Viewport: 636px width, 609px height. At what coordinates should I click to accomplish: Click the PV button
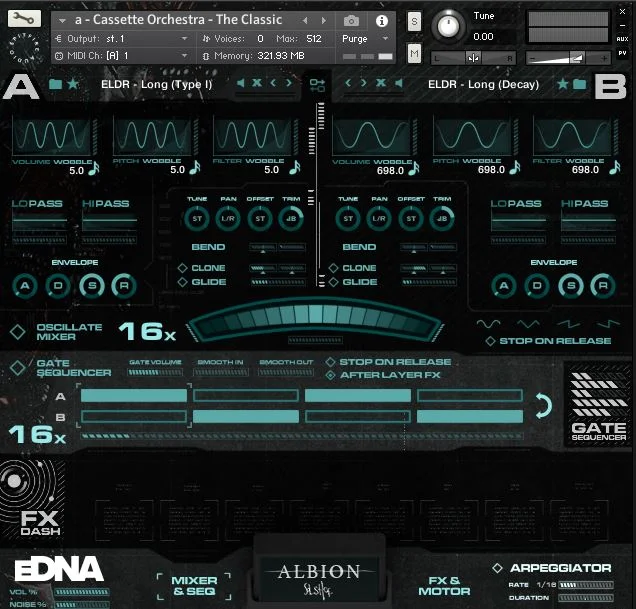pos(622,53)
